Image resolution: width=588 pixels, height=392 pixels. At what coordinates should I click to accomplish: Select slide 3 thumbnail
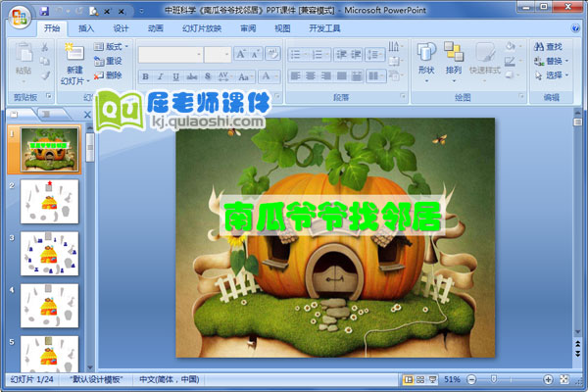[49, 254]
